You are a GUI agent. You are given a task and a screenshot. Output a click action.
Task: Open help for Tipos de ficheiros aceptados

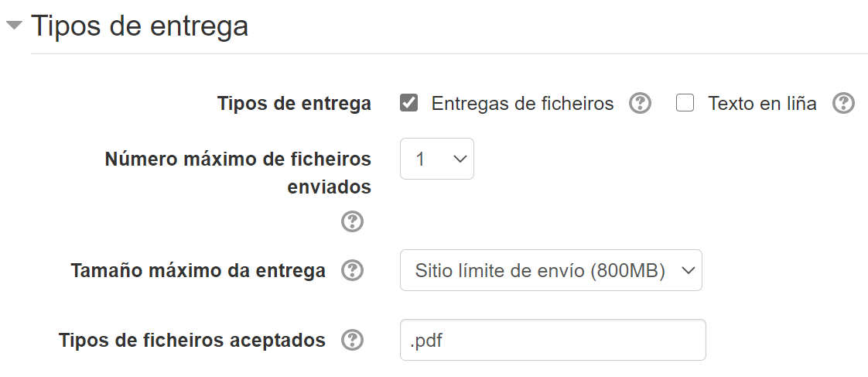352,340
